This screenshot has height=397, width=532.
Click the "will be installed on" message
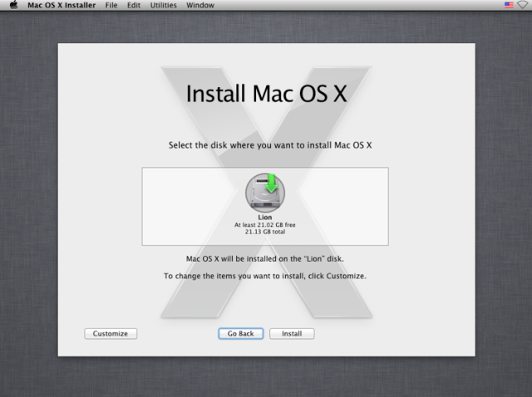264,258
